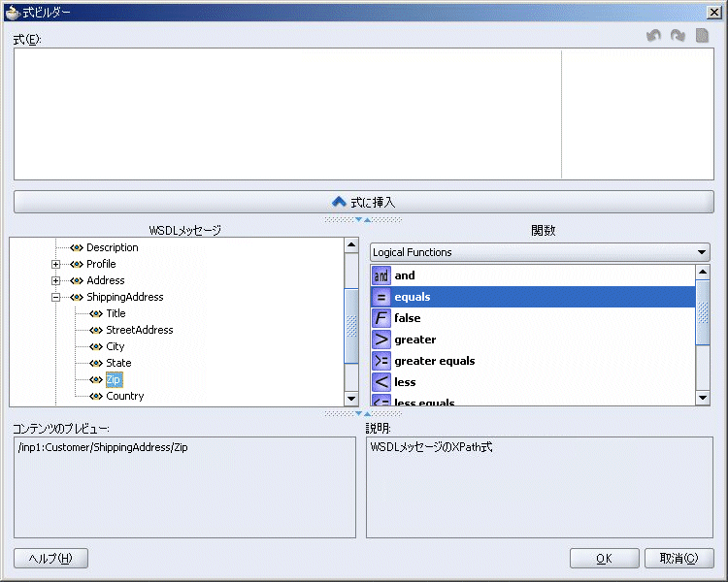The height and width of the screenshot is (582, 728).
Task: Select the State tree item
Action: point(118,363)
